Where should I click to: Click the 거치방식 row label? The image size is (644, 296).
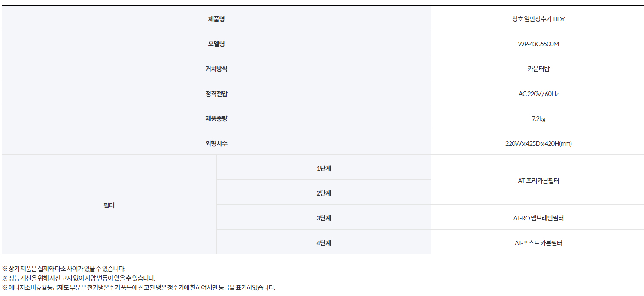pos(216,69)
